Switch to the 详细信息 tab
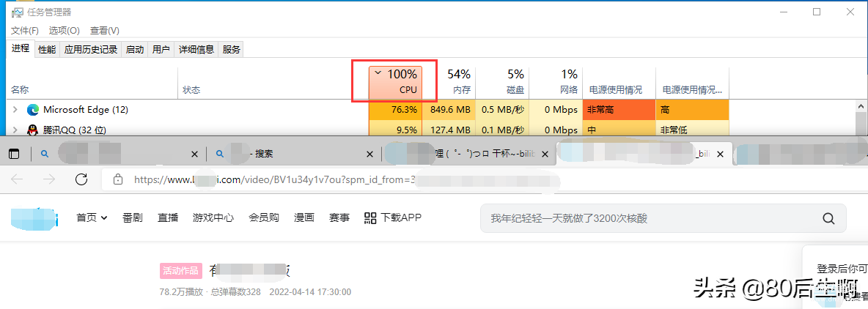Viewport: 868px width, 309px height. tap(196, 49)
